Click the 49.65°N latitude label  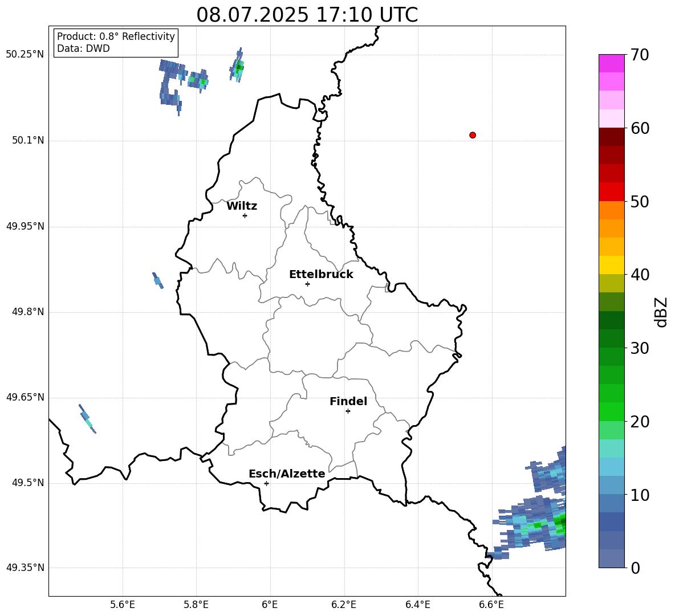(25, 397)
